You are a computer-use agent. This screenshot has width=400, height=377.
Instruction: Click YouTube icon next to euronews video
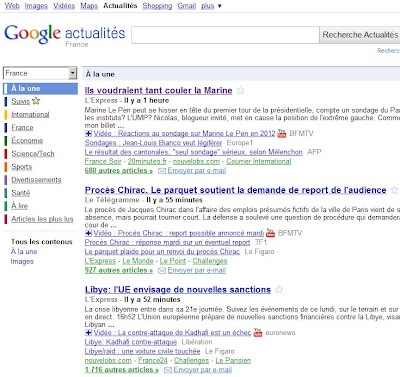258,332
